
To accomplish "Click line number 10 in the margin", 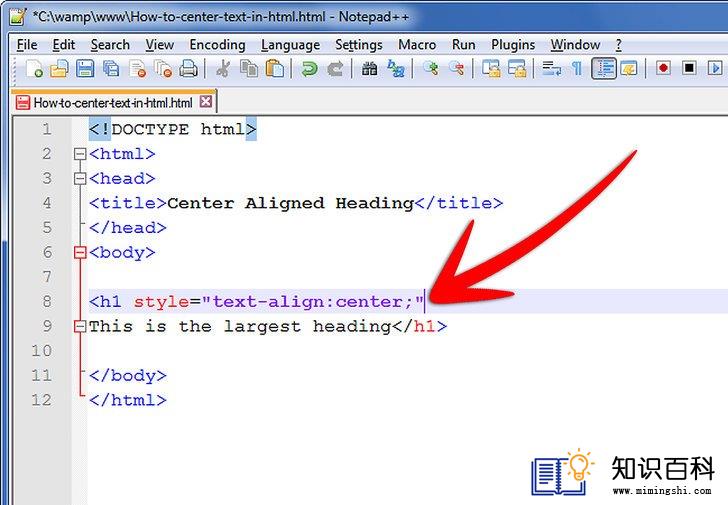I will pos(41,350).
